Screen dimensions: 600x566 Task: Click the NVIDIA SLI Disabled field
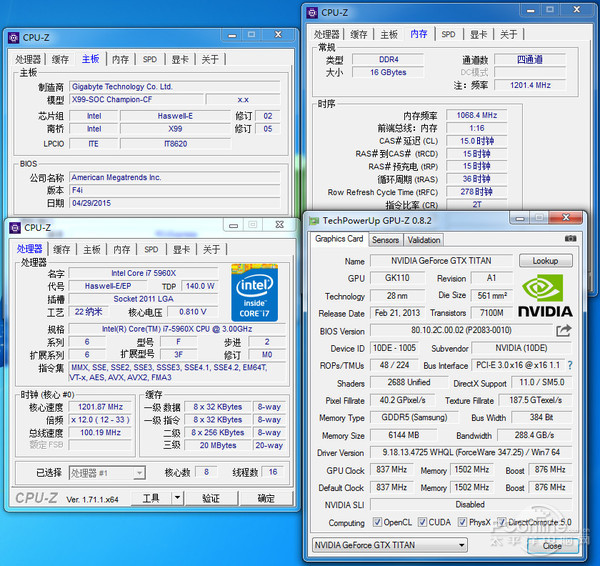point(471,504)
